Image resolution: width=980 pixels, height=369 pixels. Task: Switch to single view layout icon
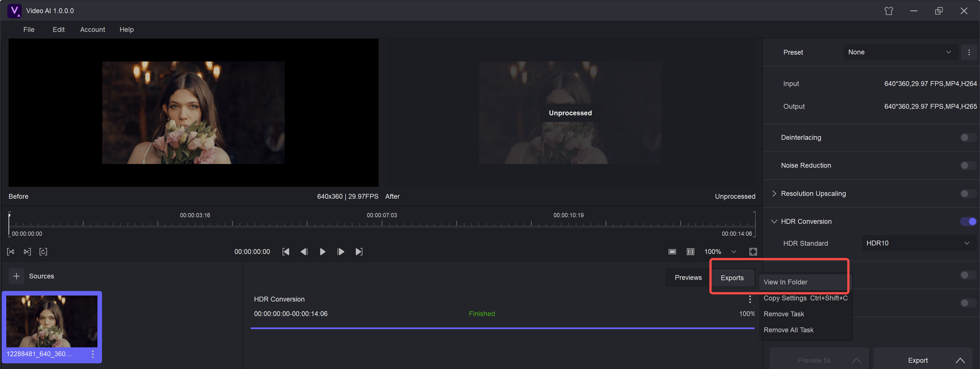coord(672,252)
